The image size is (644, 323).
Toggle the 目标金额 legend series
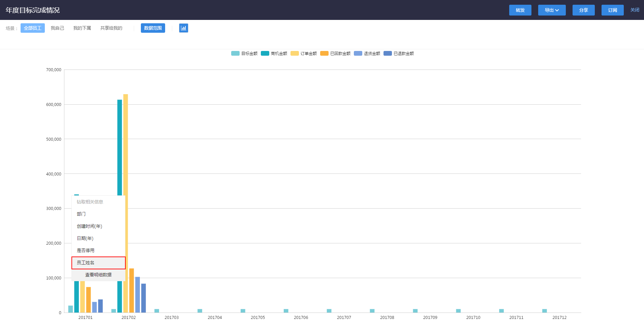click(244, 53)
